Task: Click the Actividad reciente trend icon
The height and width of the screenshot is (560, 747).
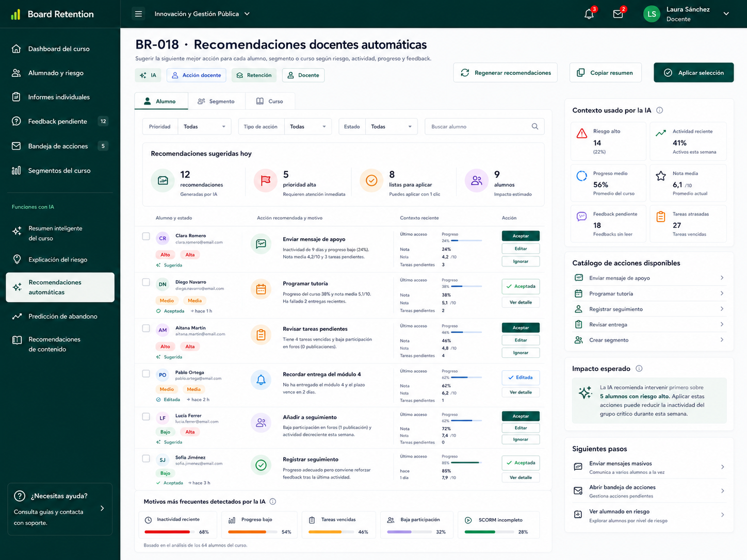Action: 661,133
